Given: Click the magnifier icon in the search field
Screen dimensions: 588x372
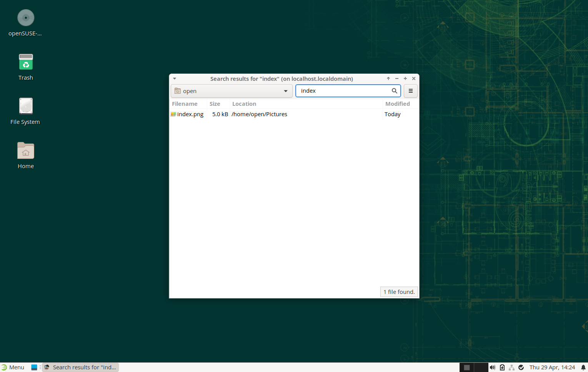Looking at the screenshot, I should [394, 91].
